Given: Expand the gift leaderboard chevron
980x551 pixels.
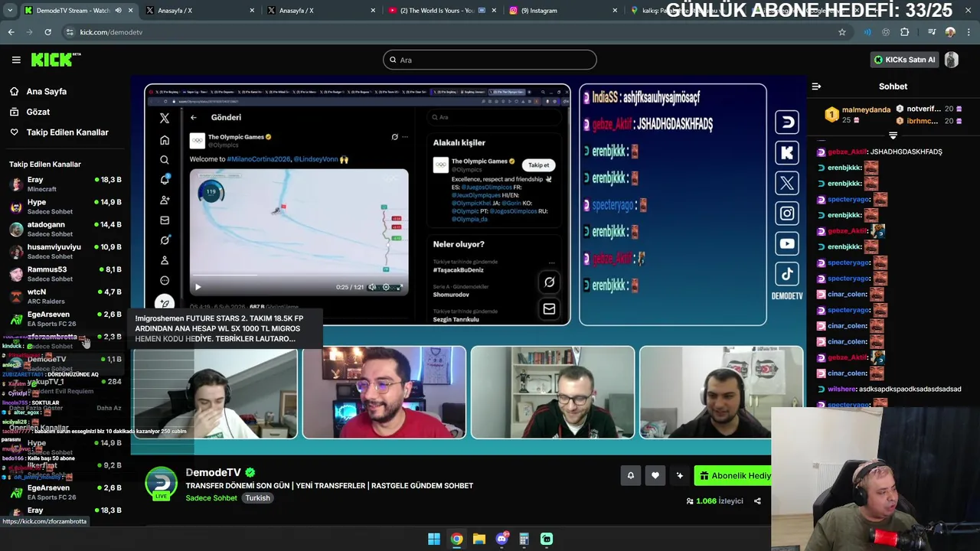Looking at the screenshot, I should [893, 135].
